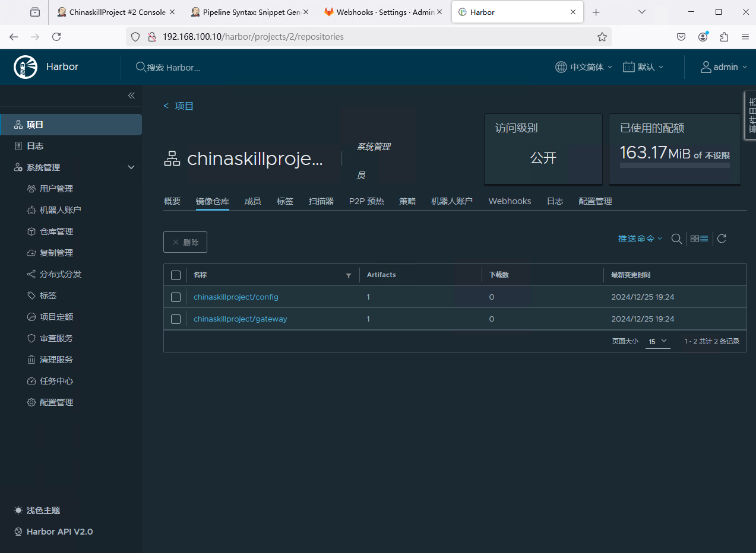Image resolution: width=756 pixels, height=553 pixels.
Task: Click the Harbor lighthouse logo
Action: click(26, 67)
